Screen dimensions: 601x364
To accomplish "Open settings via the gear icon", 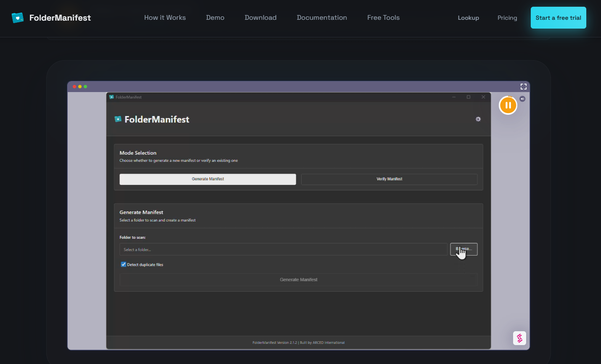I will pos(478,119).
